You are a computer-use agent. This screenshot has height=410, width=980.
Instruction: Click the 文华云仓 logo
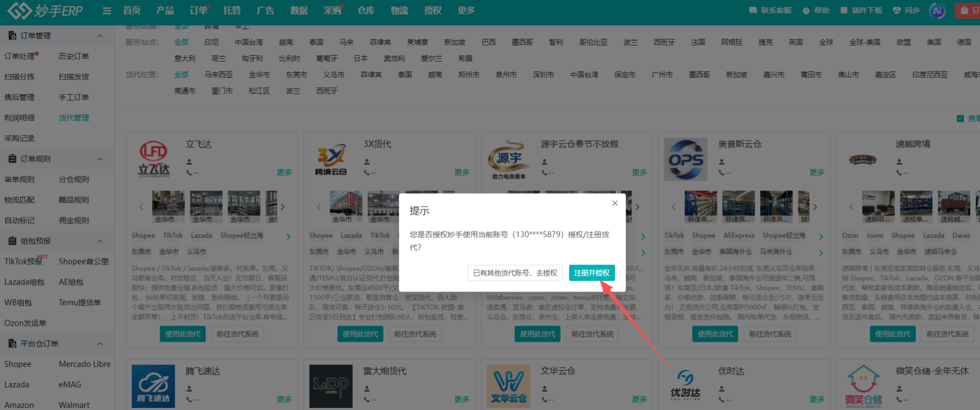coord(509,386)
